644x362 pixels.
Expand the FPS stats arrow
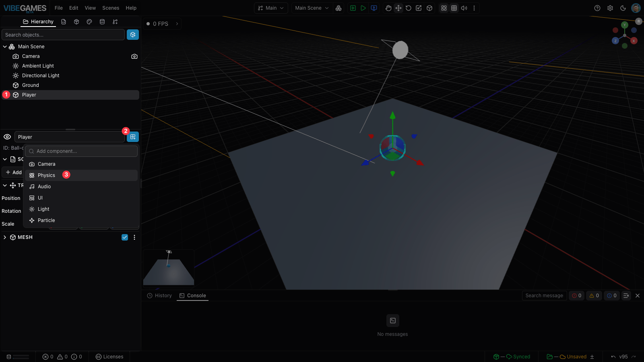[x=177, y=24]
